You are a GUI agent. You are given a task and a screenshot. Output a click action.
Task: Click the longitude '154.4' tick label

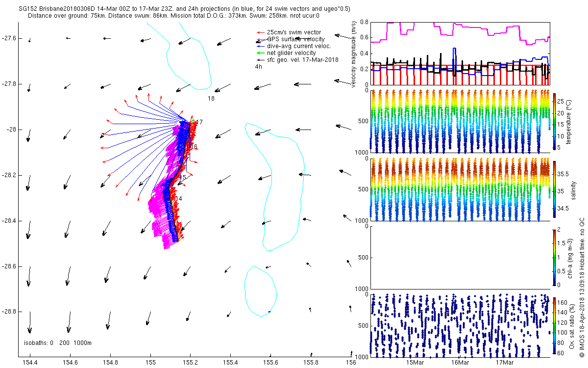pos(30,362)
